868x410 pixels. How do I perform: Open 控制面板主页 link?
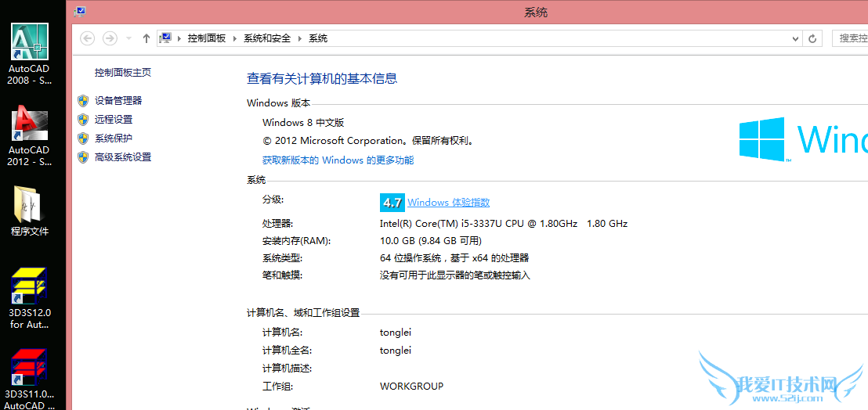pos(123,73)
